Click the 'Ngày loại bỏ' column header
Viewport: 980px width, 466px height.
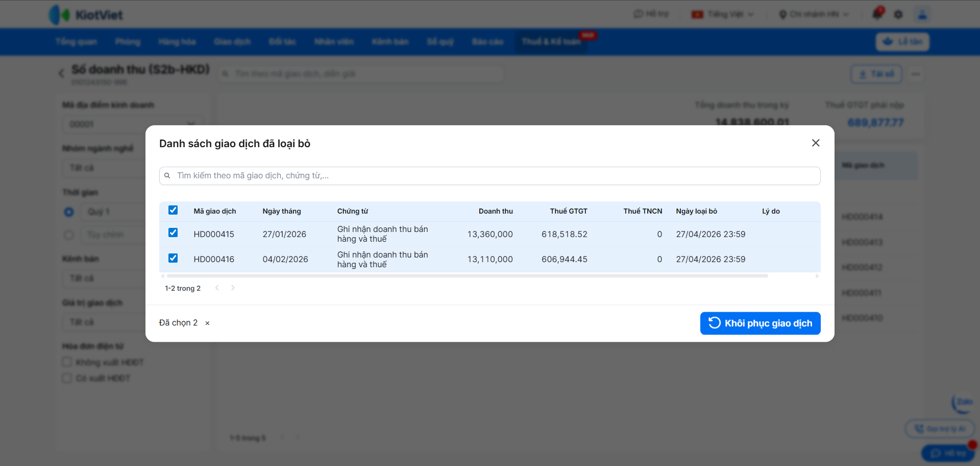(696, 211)
